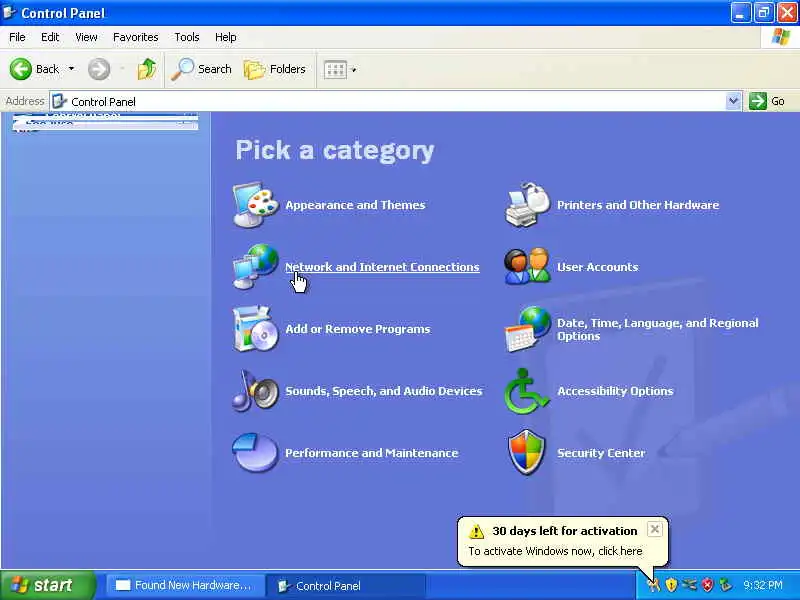This screenshot has width=800, height=600.
Task: Expand the Address bar dropdown
Action: click(x=733, y=101)
